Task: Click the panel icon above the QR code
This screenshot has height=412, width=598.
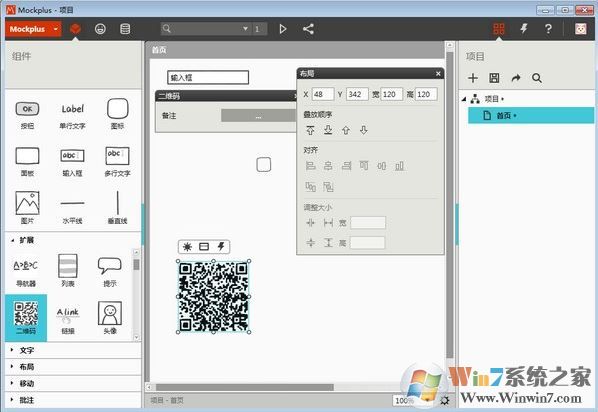Action: 204,247
